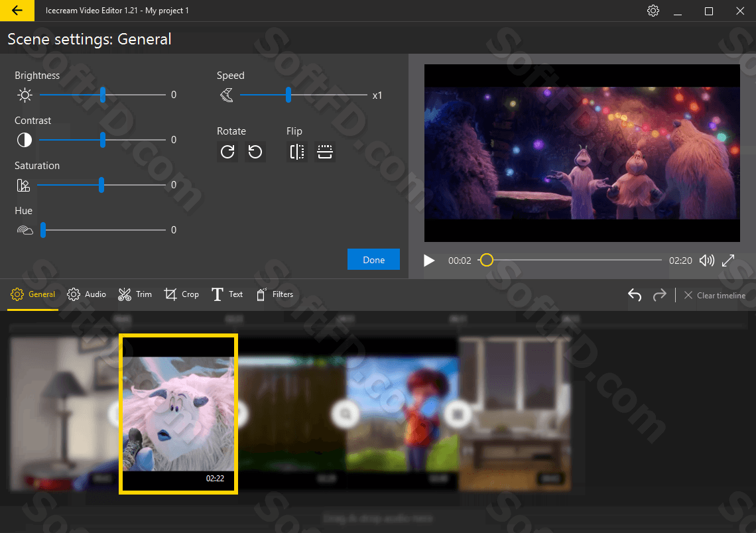The image size is (756, 533).
Task: Click the Rotate label
Action: (231, 131)
